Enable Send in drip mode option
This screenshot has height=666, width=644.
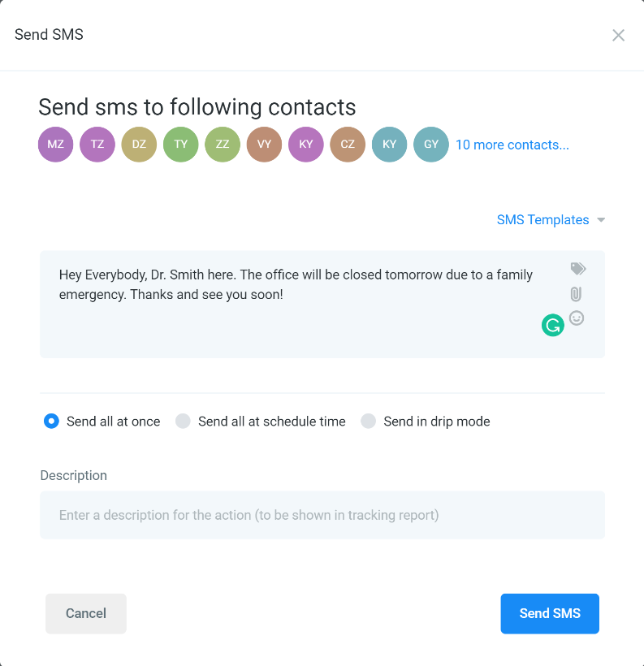click(369, 422)
